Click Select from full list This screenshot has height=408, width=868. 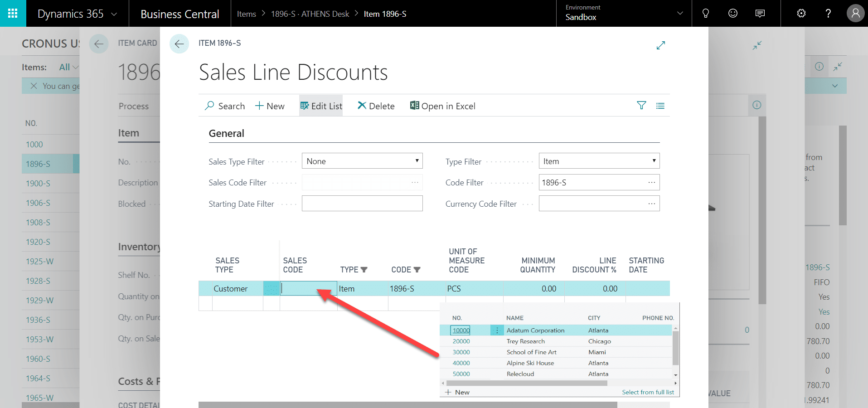tap(647, 392)
